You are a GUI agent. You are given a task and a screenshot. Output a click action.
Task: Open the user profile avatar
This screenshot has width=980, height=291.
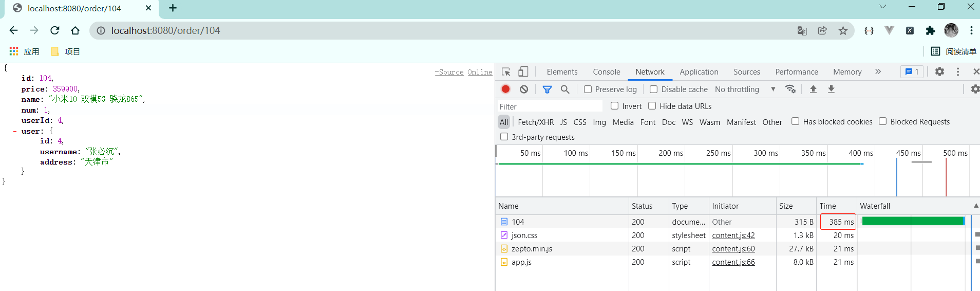coord(951,30)
